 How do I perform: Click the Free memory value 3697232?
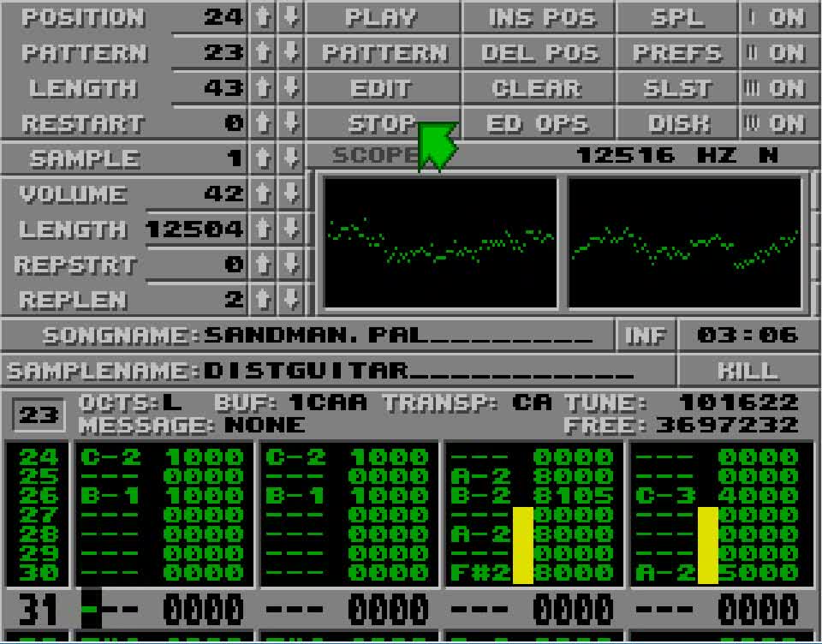point(728,425)
